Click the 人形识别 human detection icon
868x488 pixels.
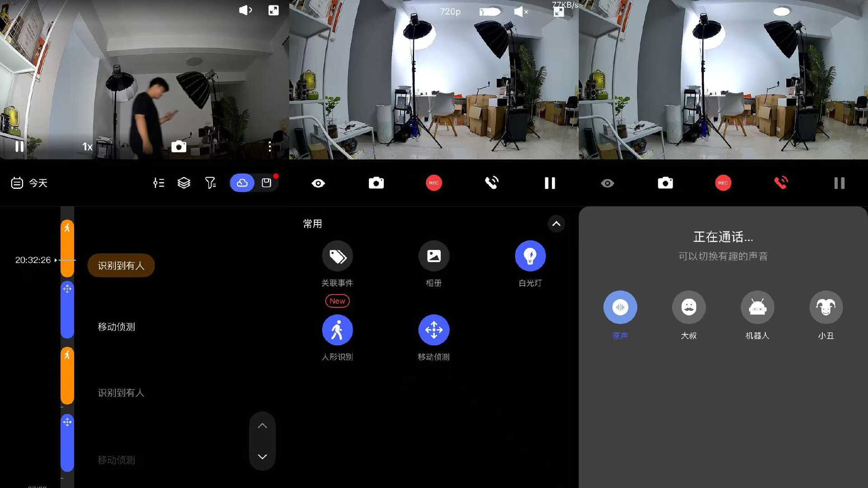click(337, 330)
